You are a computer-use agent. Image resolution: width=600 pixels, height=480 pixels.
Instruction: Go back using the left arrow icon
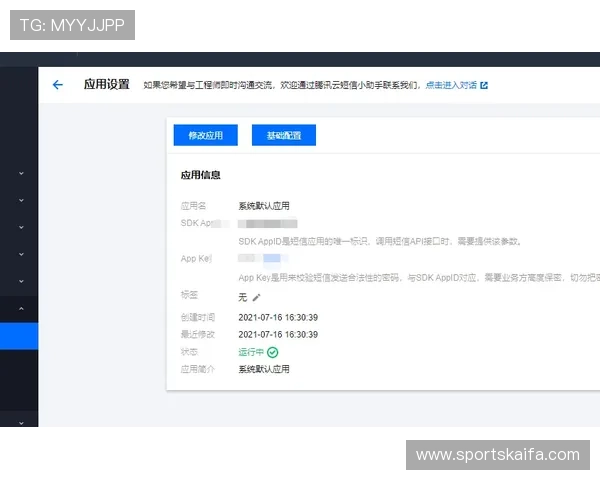pyautogui.click(x=57, y=85)
